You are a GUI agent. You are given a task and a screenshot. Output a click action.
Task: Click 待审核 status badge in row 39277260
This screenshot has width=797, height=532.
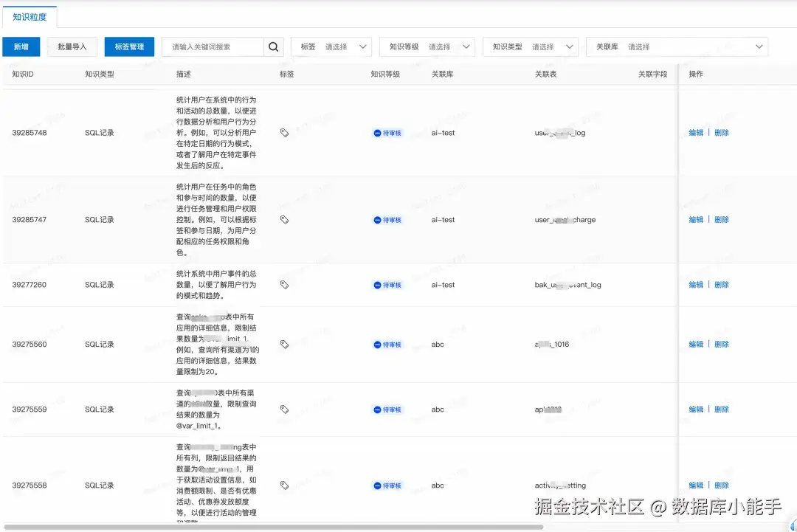pos(387,285)
